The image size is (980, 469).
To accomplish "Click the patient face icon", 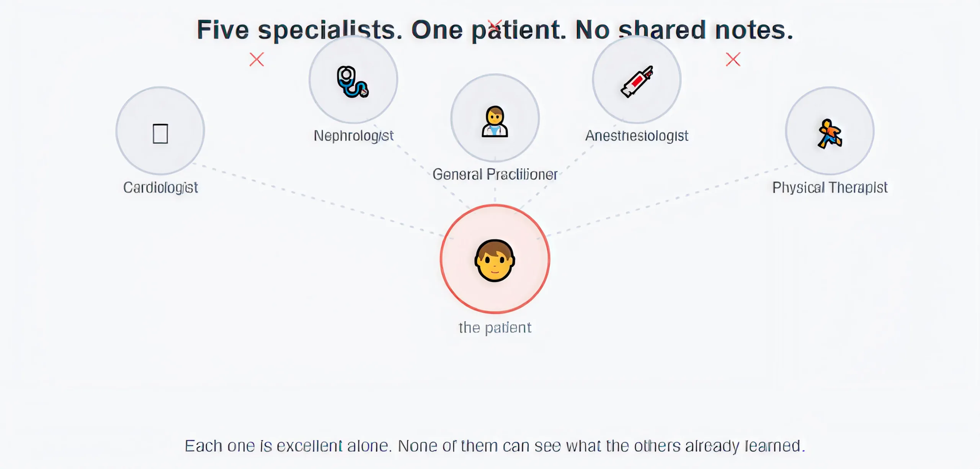I will tap(495, 261).
